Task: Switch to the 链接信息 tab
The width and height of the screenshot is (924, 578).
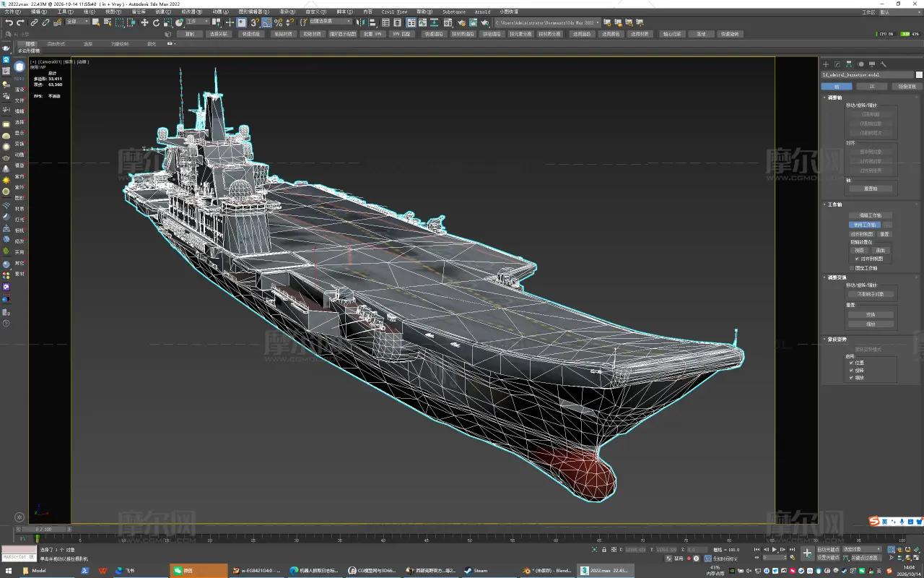Action: click(x=907, y=86)
